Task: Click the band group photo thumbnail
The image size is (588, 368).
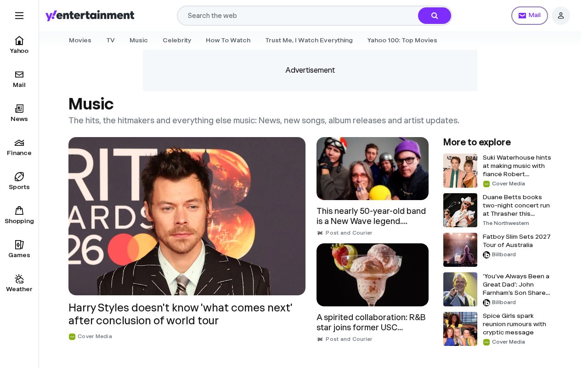Action: pos(373,168)
